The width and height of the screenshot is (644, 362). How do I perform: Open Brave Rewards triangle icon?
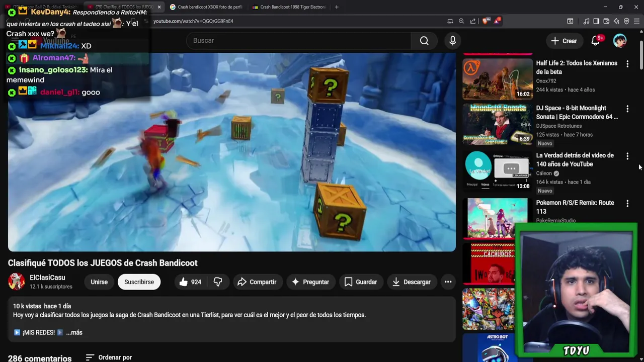(497, 21)
